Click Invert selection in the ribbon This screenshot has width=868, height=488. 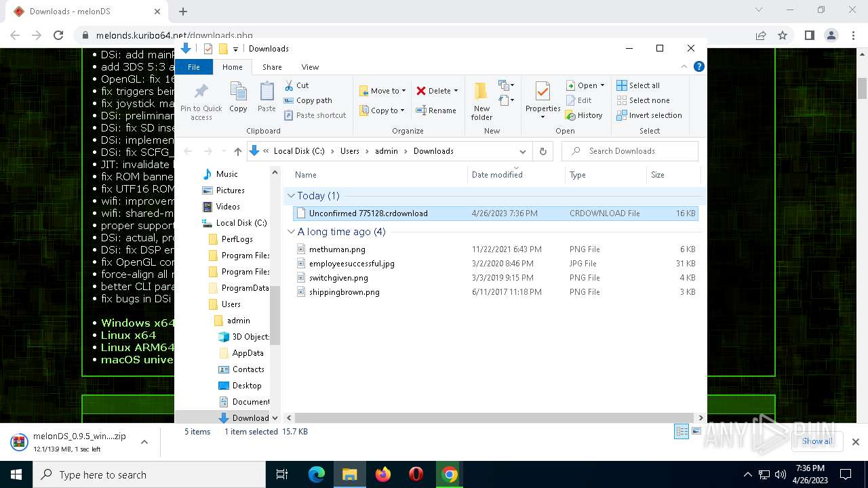click(649, 115)
